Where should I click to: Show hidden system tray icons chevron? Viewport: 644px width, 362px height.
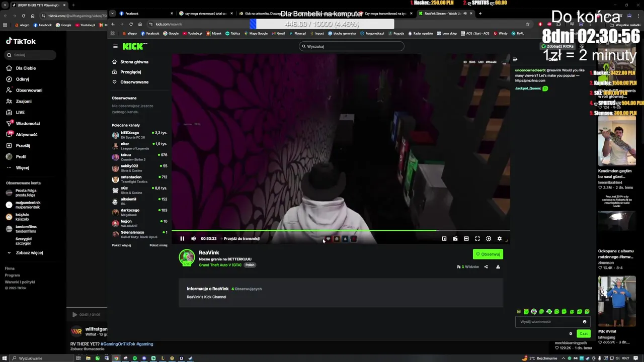point(564,358)
